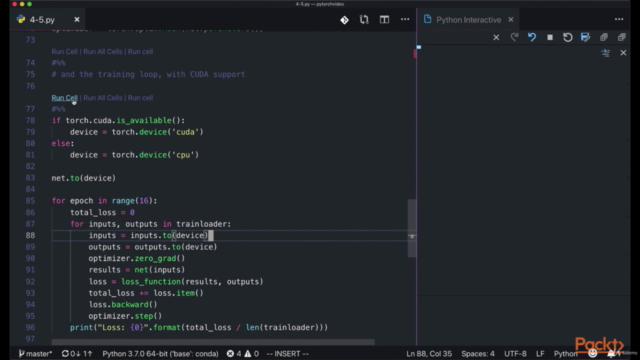
Task: Open changes compare icon in editor toolbar
Action: coord(364,20)
